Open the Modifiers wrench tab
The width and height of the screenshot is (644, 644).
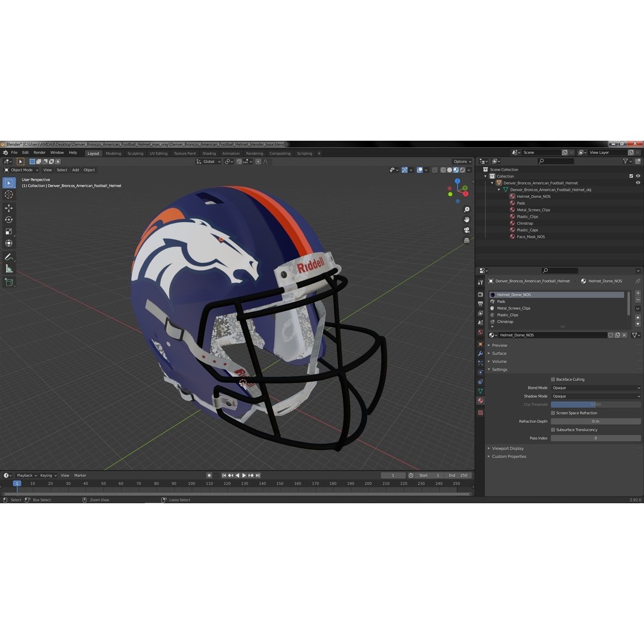tap(481, 354)
